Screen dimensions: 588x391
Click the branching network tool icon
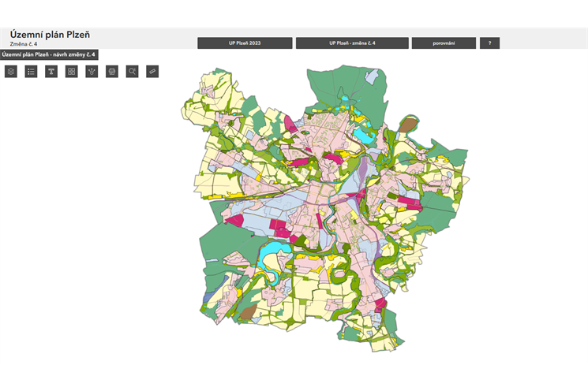point(92,72)
